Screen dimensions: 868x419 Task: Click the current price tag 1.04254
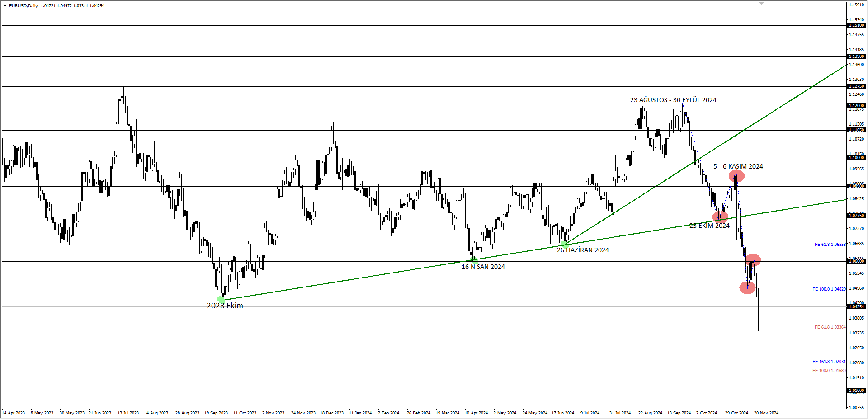point(856,307)
